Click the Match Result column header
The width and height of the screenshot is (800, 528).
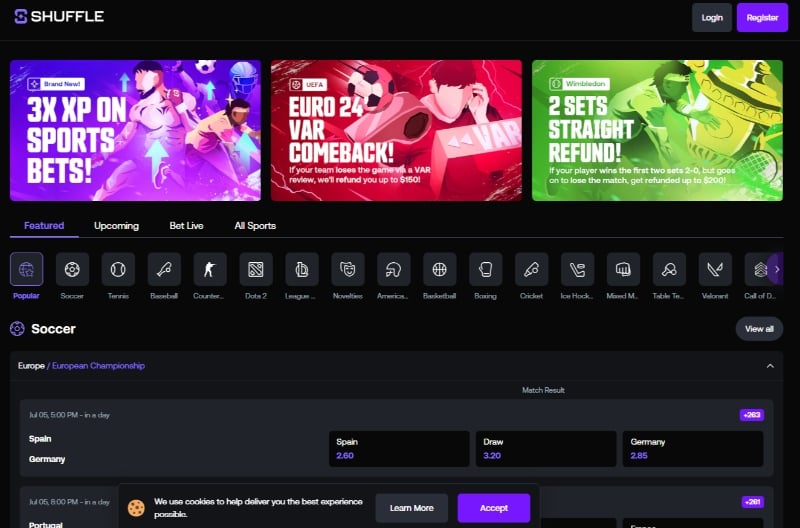(543, 390)
